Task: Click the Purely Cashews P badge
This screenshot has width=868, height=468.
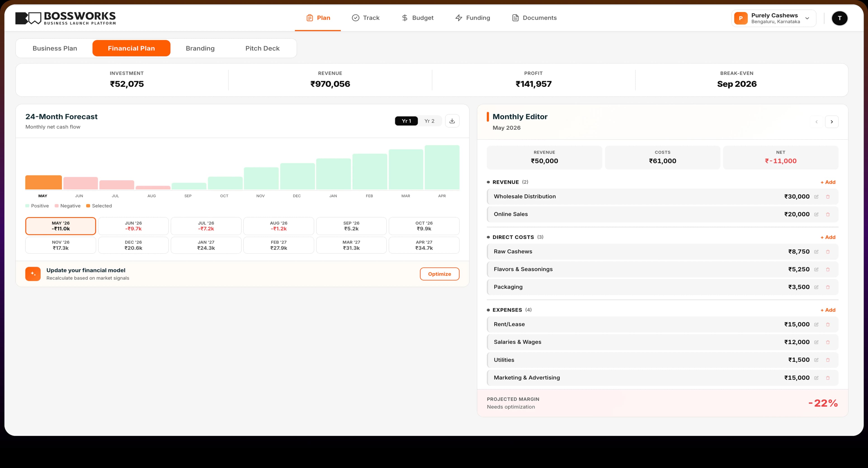Action: click(741, 18)
